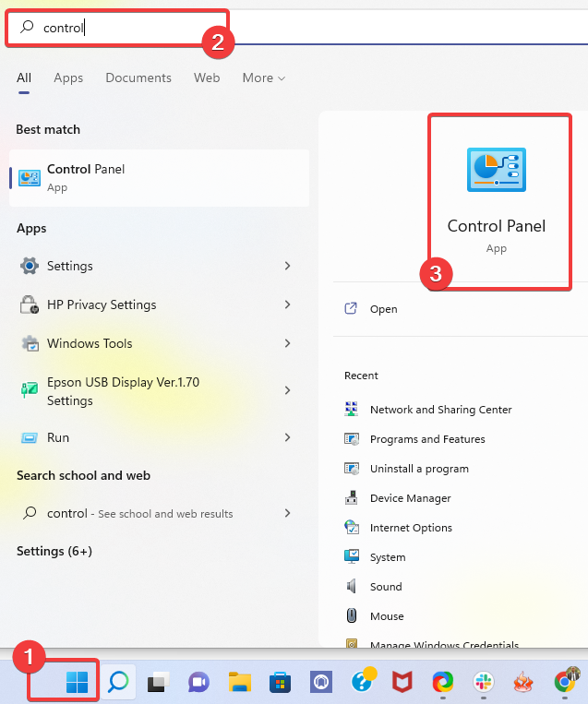Open the blue-square arch app on the taskbar
Viewport: 588px width, 704px height.
coord(320,683)
